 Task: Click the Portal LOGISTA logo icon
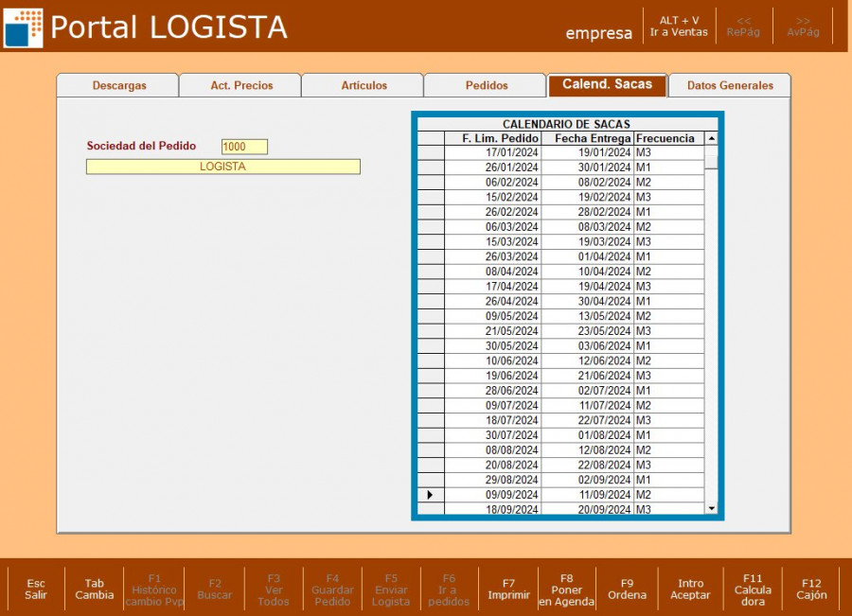coord(23,27)
